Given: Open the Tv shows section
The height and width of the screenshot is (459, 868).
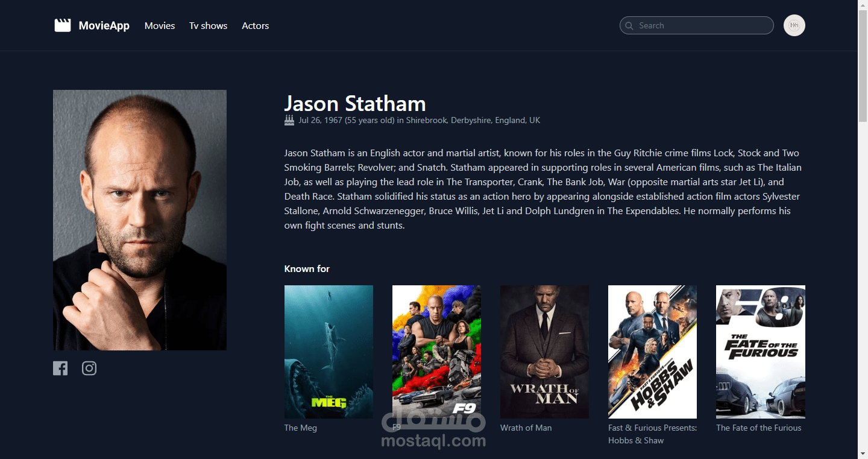Looking at the screenshot, I should tap(209, 25).
